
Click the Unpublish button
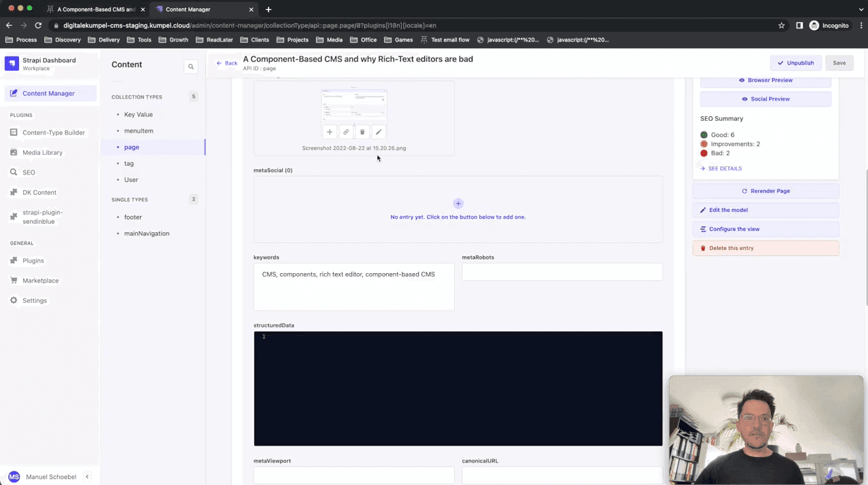coord(795,63)
